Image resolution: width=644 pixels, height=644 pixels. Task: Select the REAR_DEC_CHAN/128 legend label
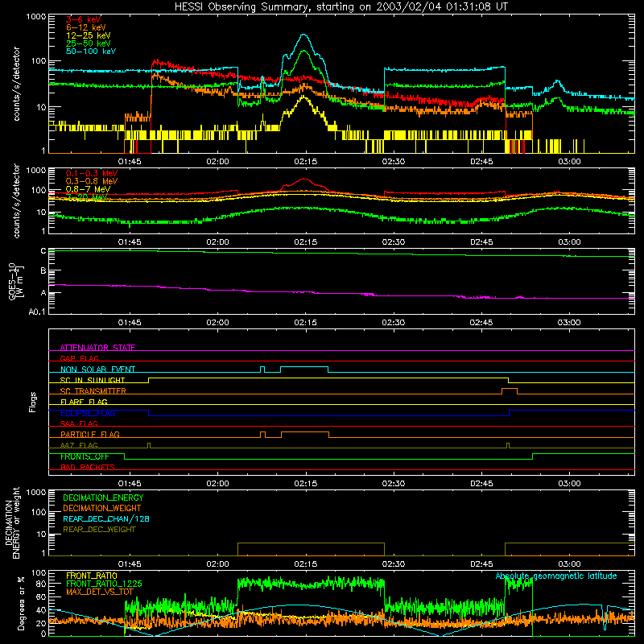point(106,519)
